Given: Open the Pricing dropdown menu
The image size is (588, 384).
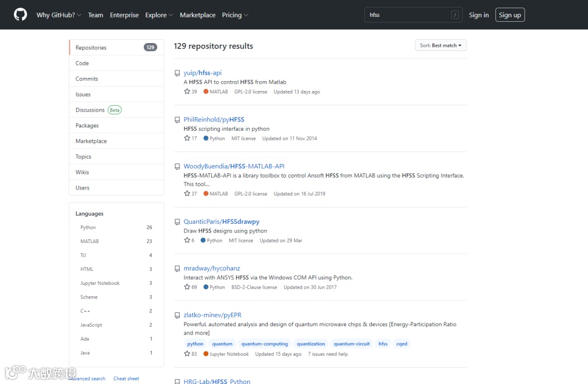Looking at the screenshot, I should (235, 15).
